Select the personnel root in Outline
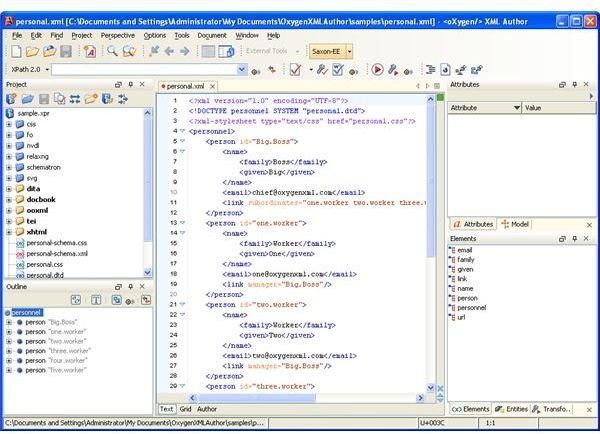This screenshot has height=434, width=600. (x=27, y=313)
